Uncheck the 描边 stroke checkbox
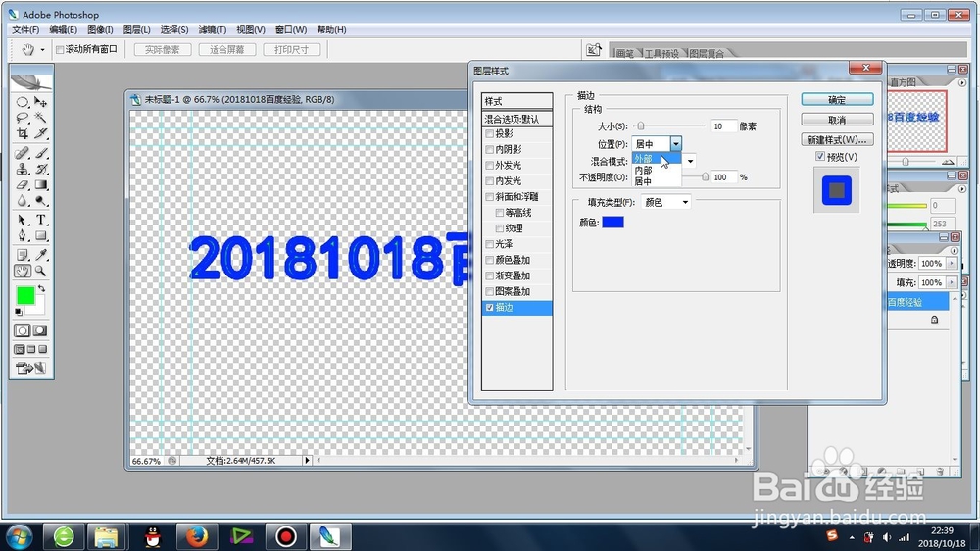This screenshot has width=980, height=551. [x=489, y=307]
